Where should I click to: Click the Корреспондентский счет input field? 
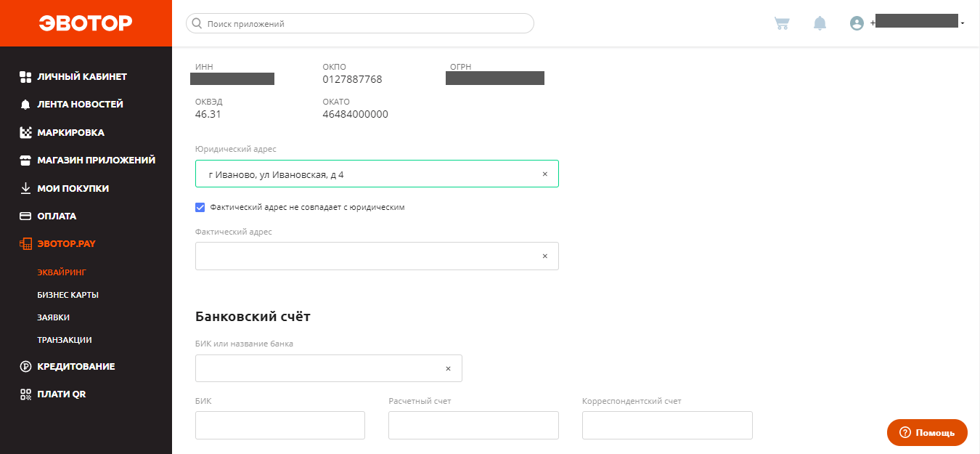[x=667, y=425]
